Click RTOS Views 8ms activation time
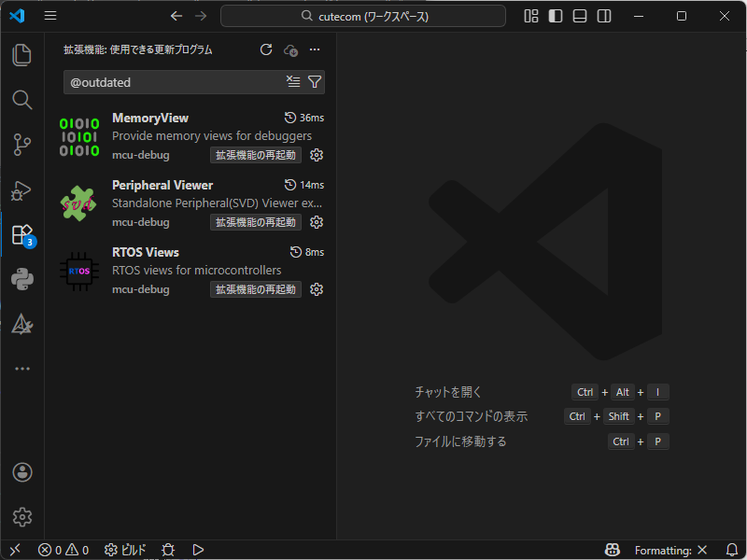747x560 pixels. 307,252
